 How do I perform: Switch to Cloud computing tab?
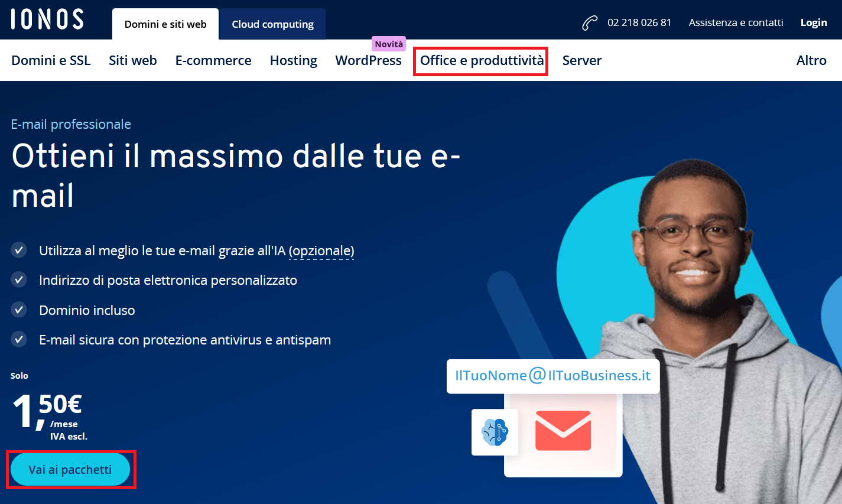coord(272,24)
